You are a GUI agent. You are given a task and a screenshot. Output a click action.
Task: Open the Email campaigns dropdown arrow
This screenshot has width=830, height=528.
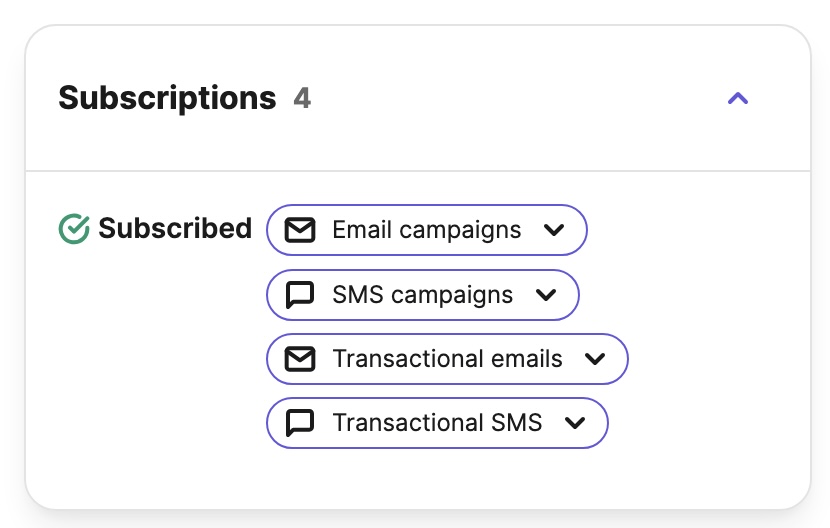(x=554, y=230)
